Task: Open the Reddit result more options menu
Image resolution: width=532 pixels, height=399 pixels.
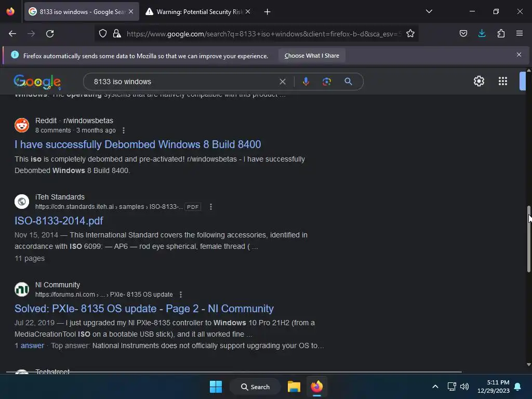Action: (124, 130)
